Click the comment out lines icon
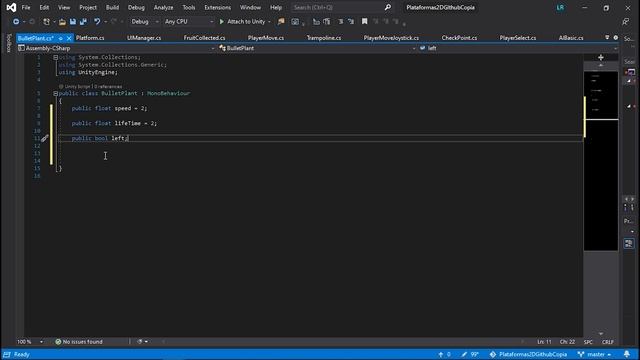This screenshot has width=640, height=360. click(x=341, y=22)
